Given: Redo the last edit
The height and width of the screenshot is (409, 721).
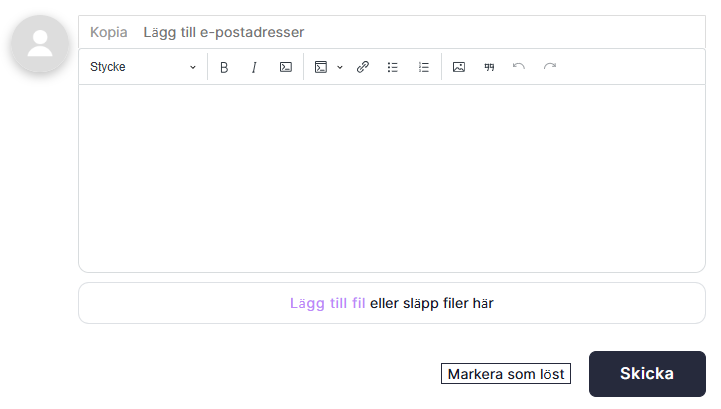Looking at the screenshot, I should point(550,67).
